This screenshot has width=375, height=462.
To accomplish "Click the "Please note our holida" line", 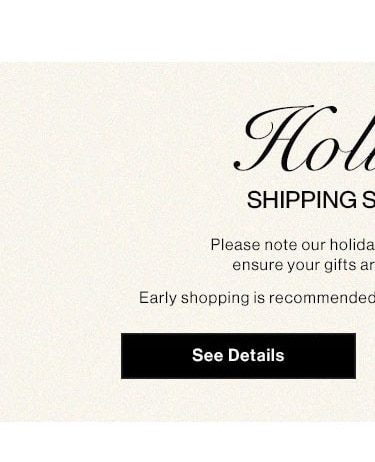I will click(x=293, y=245).
